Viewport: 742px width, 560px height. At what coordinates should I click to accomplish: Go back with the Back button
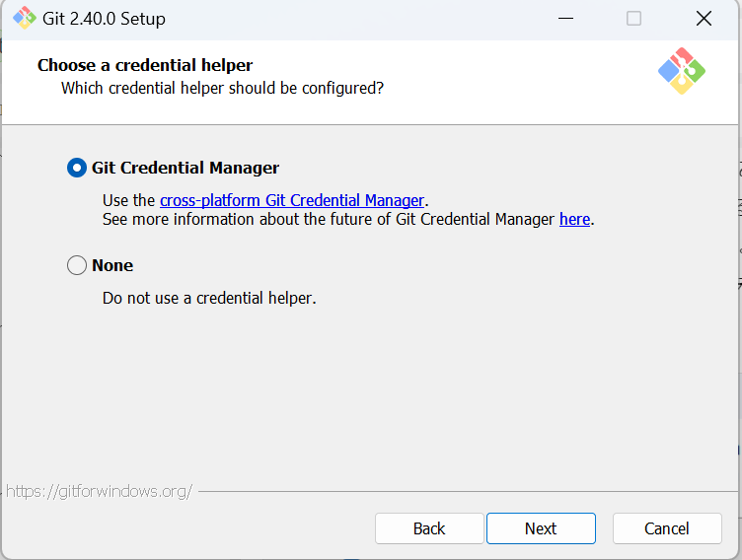click(429, 528)
